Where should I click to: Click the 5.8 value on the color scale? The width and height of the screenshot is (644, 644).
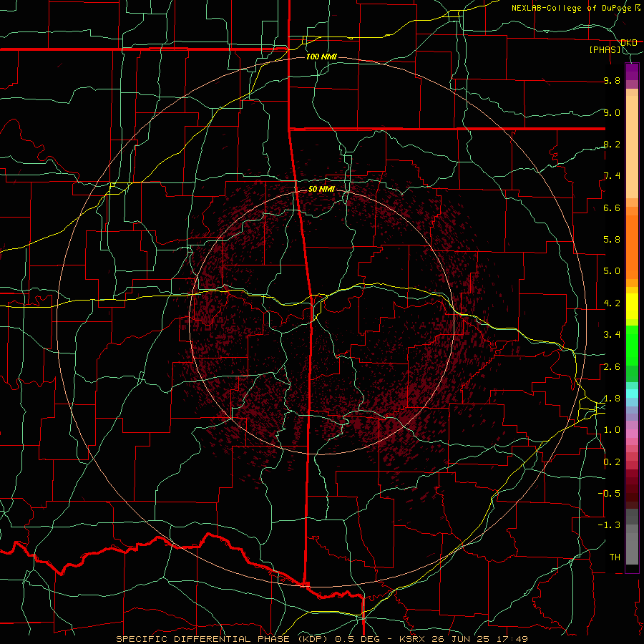[x=612, y=240]
